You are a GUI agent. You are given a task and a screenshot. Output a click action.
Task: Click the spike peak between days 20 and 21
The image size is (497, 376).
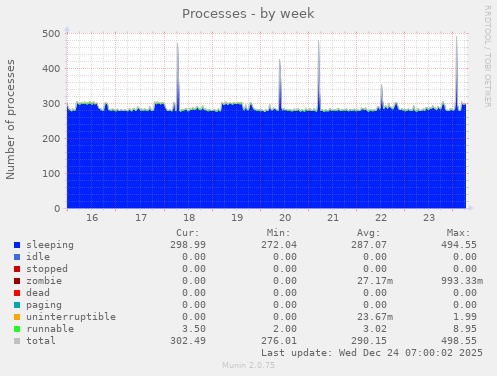[x=319, y=41]
